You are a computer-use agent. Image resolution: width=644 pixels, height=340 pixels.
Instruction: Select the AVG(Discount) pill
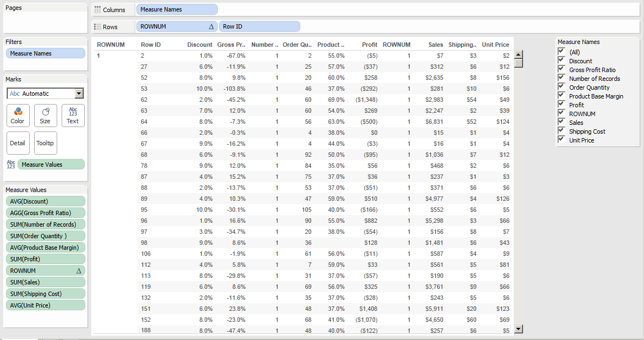[x=46, y=201]
